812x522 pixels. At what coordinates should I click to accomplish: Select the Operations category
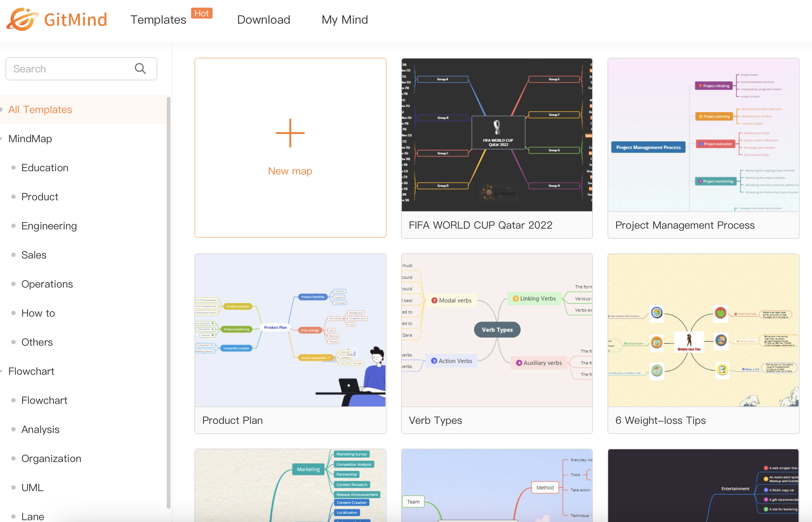[47, 284]
